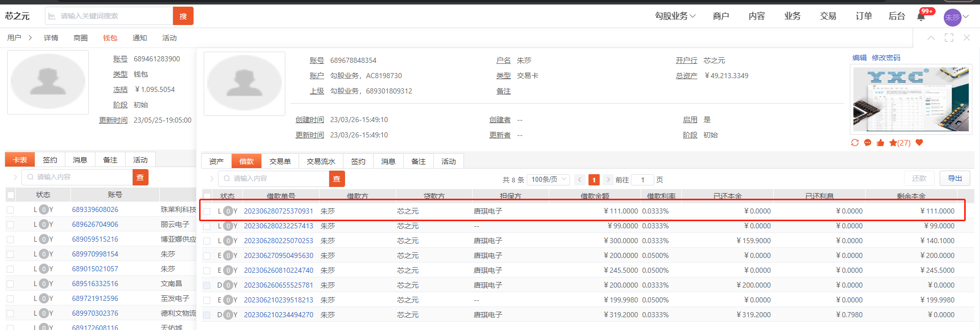980x330 pixels.
Task: Click the breadcrumb chevron next to 用户
Action: [x=30, y=38]
